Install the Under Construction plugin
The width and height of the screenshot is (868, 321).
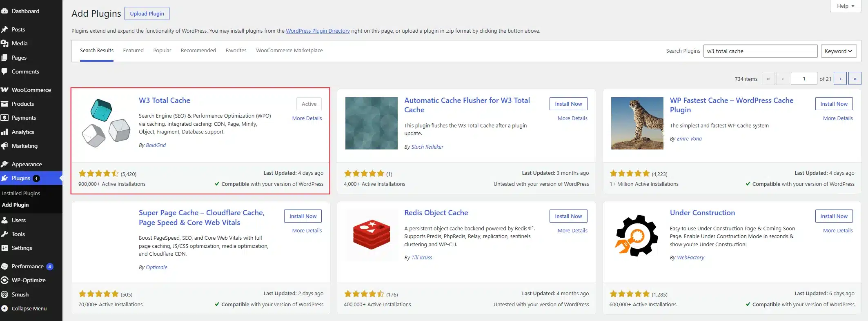point(834,216)
